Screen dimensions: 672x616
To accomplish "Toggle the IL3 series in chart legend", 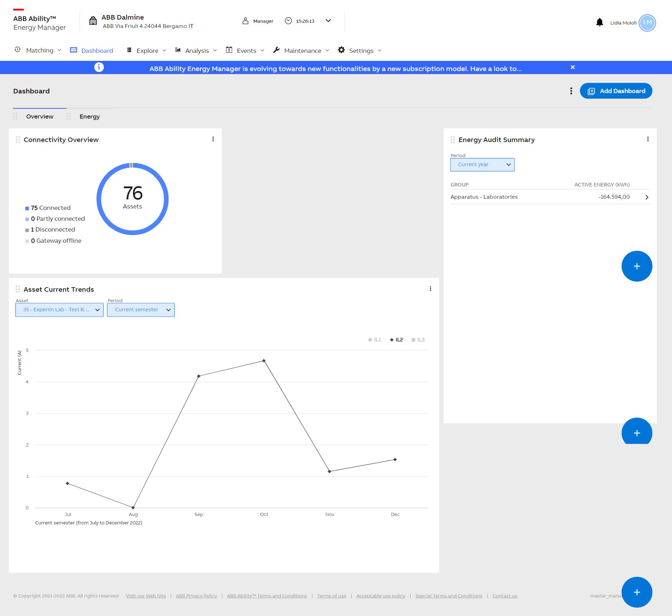I will [418, 340].
